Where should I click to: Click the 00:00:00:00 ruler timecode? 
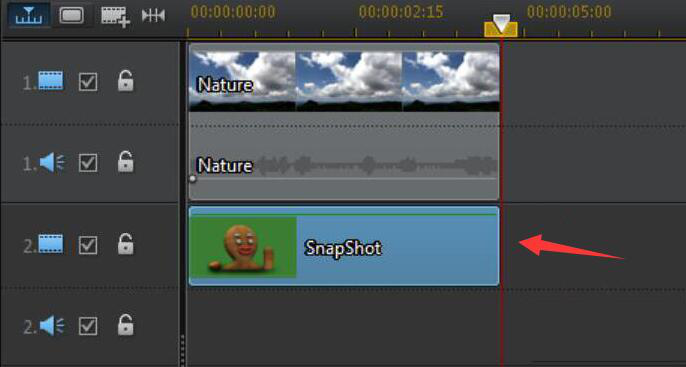[233, 12]
